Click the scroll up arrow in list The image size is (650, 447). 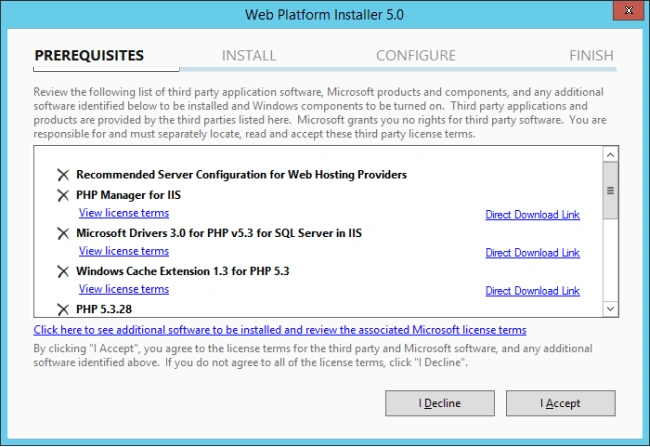[610, 155]
